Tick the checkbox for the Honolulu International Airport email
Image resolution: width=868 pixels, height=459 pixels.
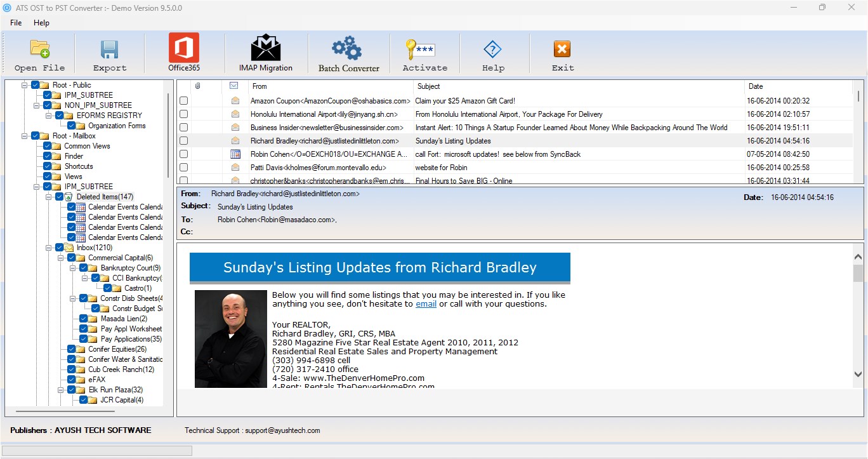point(183,114)
